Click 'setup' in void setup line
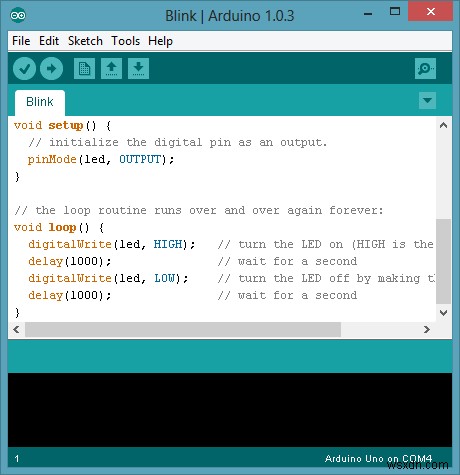The width and height of the screenshot is (460, 475). point(65,126)
